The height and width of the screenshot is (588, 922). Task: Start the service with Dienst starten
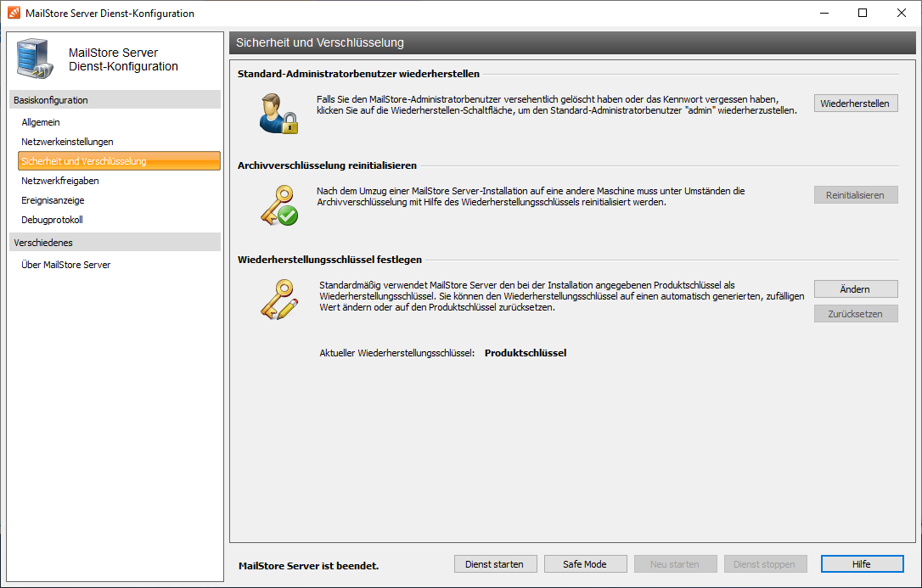point(495,564)
